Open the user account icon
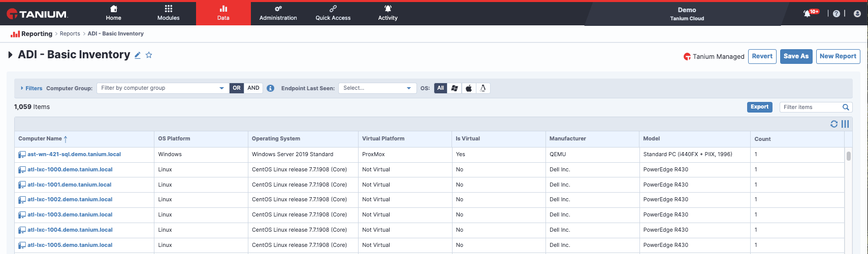The height and width of the screenshot is (254, 868). [x=857, y=14]
